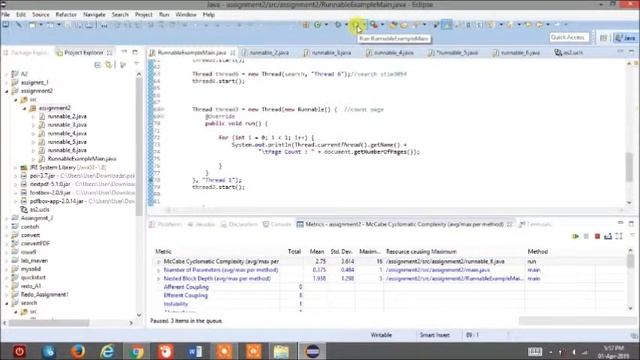Switch to runnable_2.java editor tab
The image size is (640, 360).
click(265, 53)
